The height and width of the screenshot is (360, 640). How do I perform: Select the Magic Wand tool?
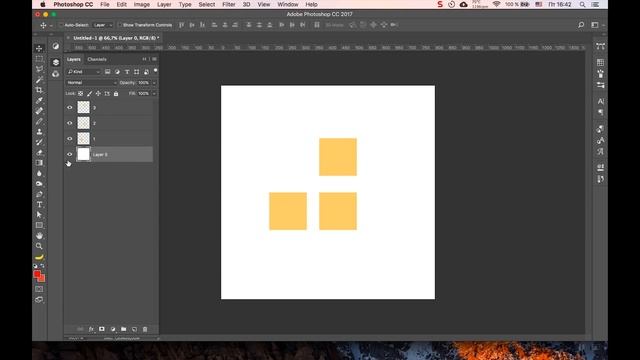(39, 80)
